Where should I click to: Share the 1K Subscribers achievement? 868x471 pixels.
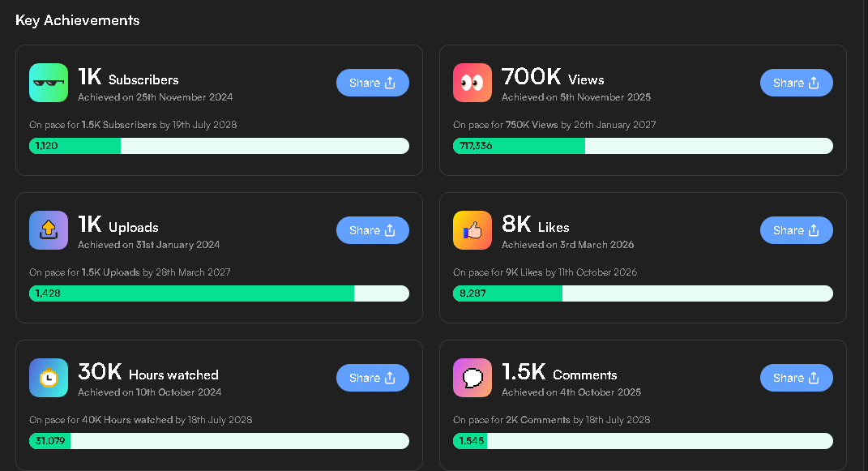373,83
